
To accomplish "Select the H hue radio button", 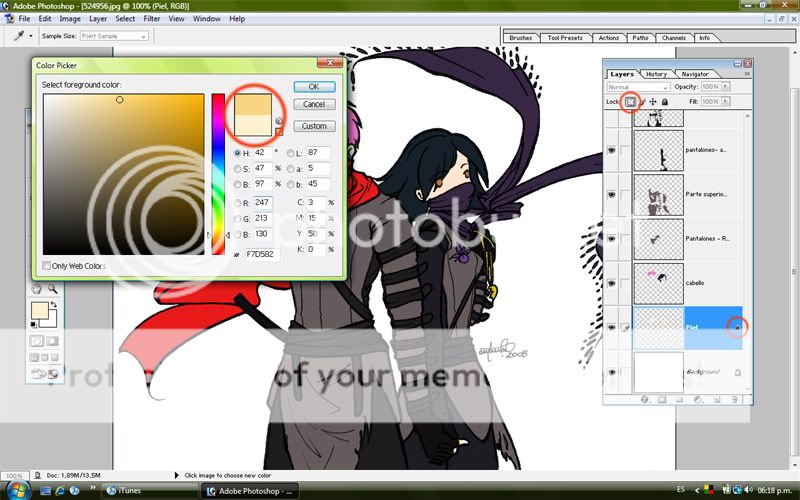I will point(237,153).
